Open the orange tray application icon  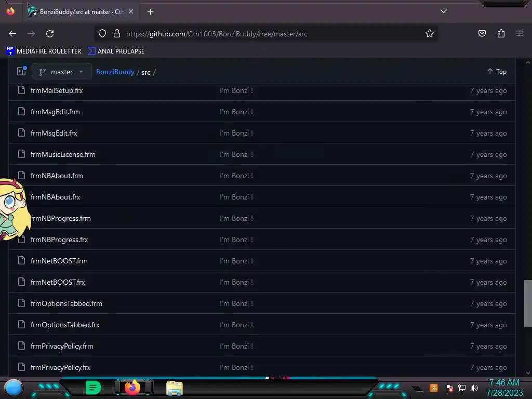(x=433, y=388)
